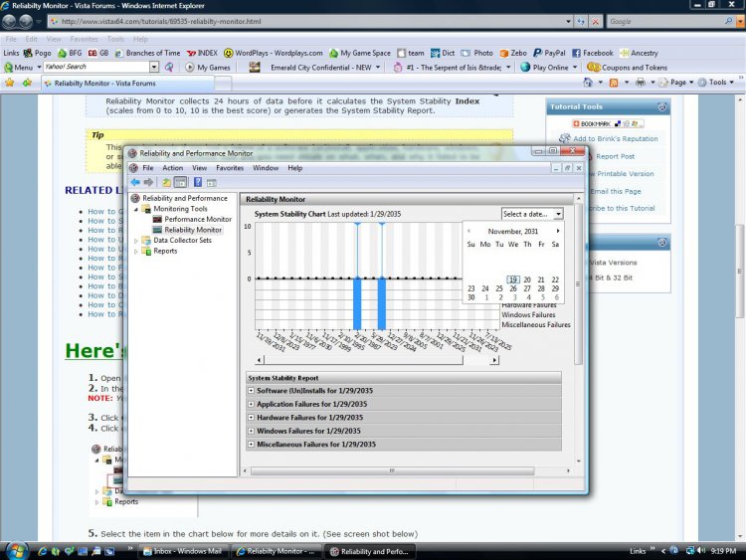Open the Page menu in IE

coord(676,83)
